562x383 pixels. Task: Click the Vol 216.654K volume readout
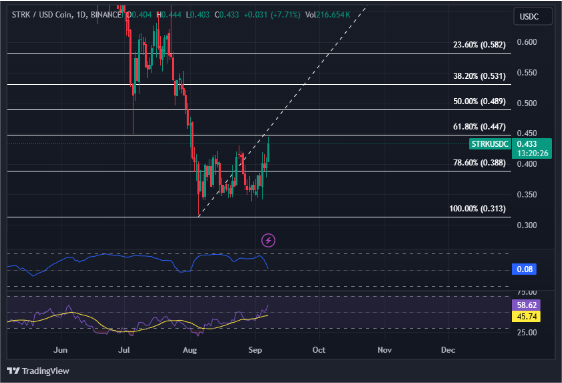point(328,15)
